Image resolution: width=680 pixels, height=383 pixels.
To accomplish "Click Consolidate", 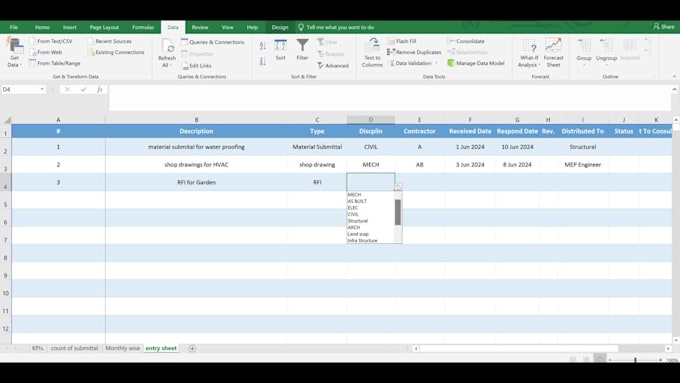I will [466, 41].
